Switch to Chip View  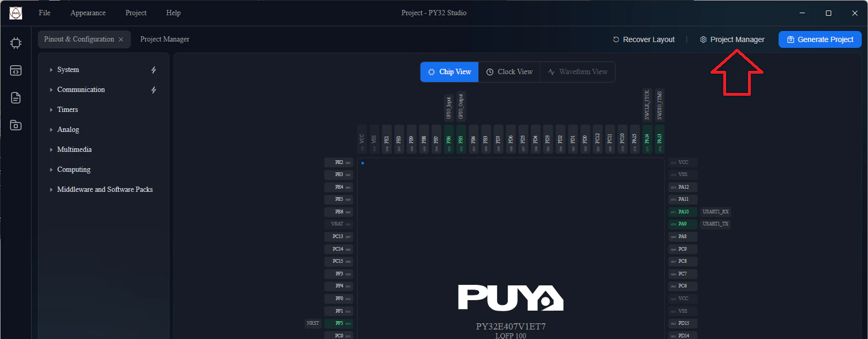449,72
